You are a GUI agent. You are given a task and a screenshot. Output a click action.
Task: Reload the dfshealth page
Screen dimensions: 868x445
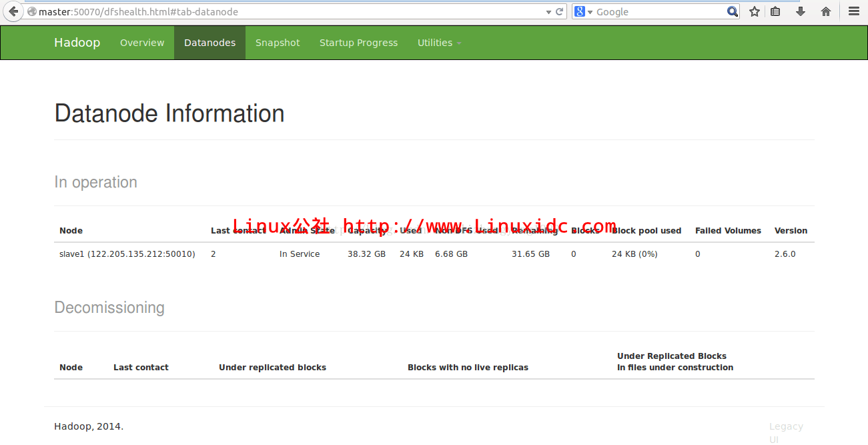coord(558,11)
